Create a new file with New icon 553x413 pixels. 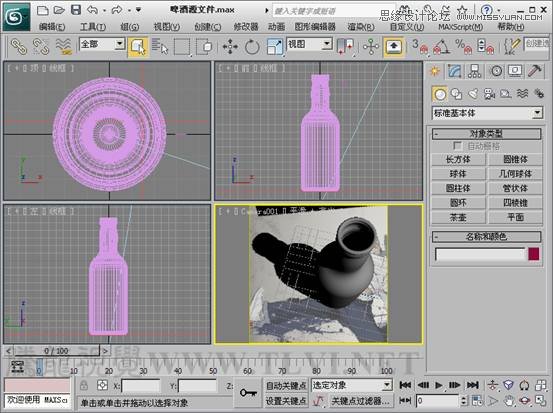[42, 10]
